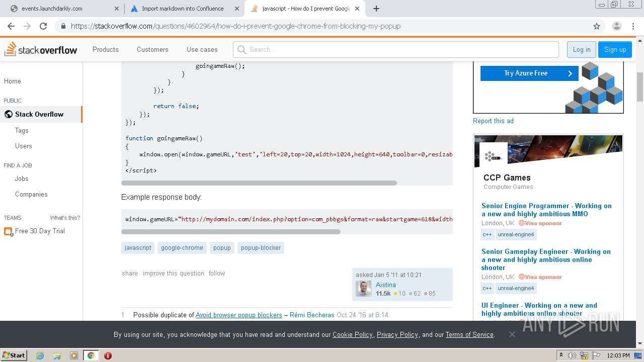644x362 pixels.
Task: Click the response body code horizontal scrollbar
Action: 231,232
